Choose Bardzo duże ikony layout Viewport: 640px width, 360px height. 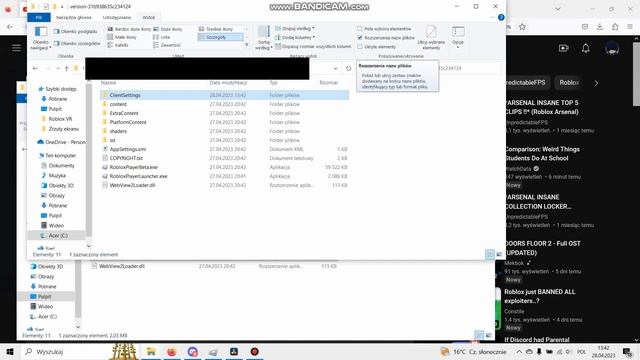coord(129,29)
